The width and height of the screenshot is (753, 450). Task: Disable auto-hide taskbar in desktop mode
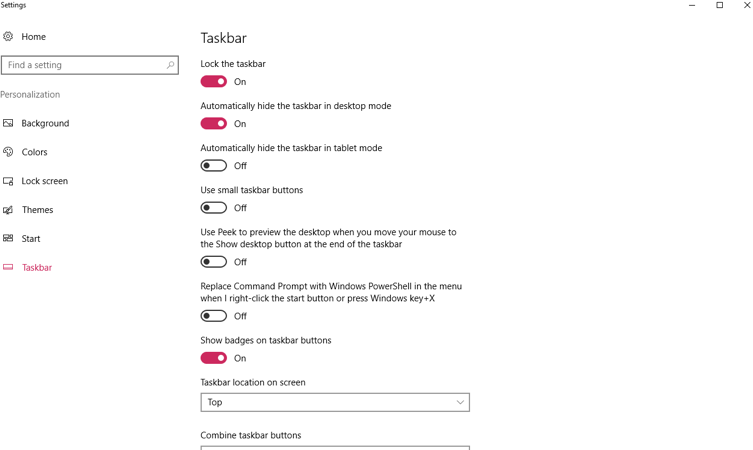point(214,124)
